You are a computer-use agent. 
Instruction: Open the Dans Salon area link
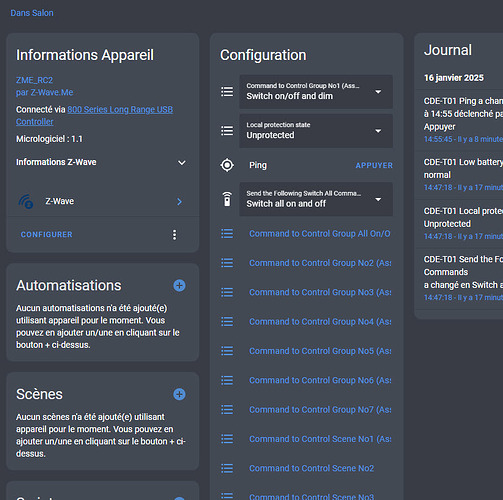pos(32,13)
